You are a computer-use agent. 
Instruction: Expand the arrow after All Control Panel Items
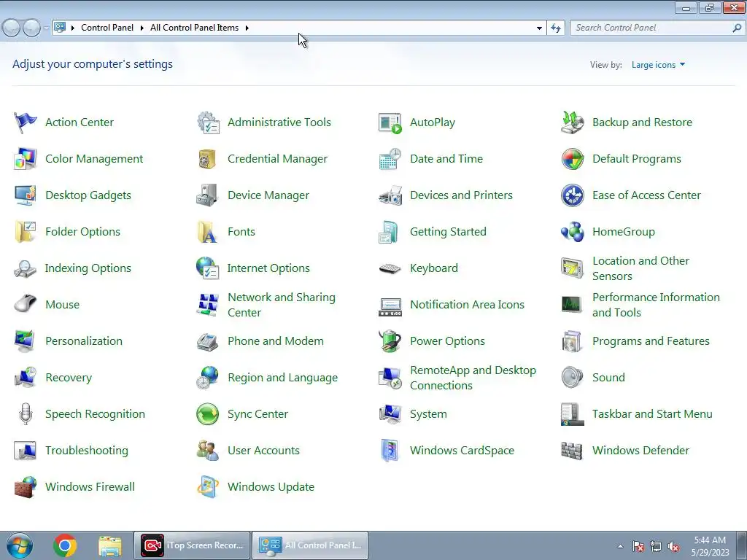(x=247, y=28)
